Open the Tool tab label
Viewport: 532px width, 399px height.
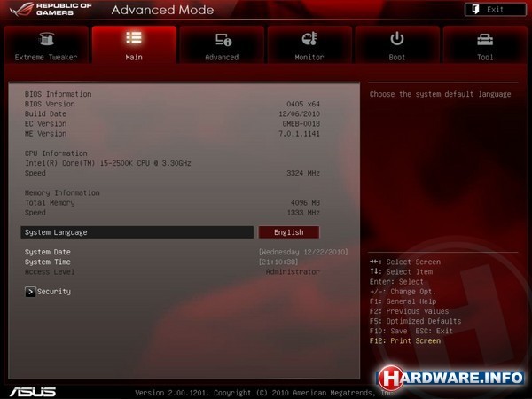tap(485, 57)
